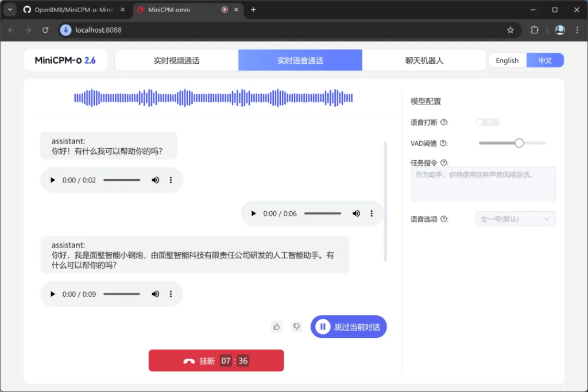Click into the 任务指令 text area

click(x=483, y=184)
